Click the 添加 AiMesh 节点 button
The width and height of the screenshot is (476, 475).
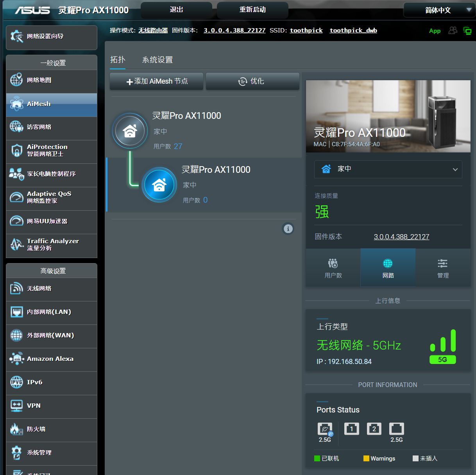156,81
